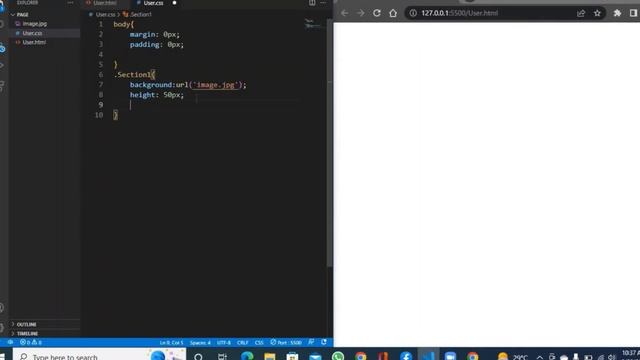The height and width of the screenshot is (360, 640).
Task: Open Zoom from the taskbar
Action: click(x=450, y=356)
